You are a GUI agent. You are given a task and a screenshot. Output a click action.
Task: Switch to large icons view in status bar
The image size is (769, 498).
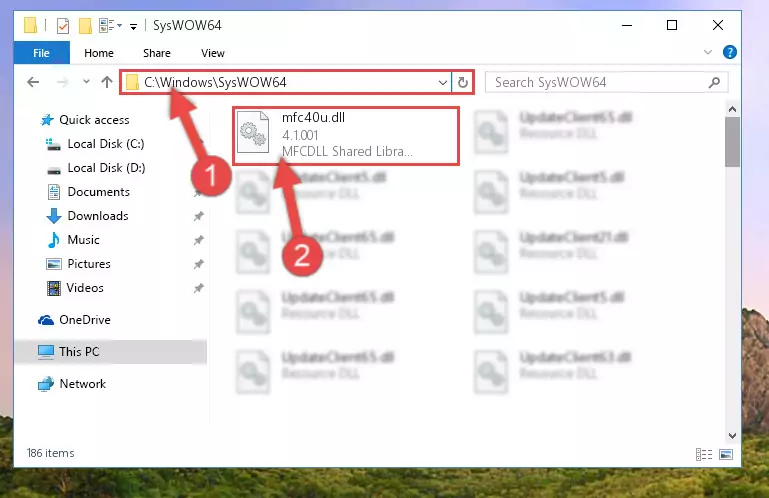(x=726, y=454)
